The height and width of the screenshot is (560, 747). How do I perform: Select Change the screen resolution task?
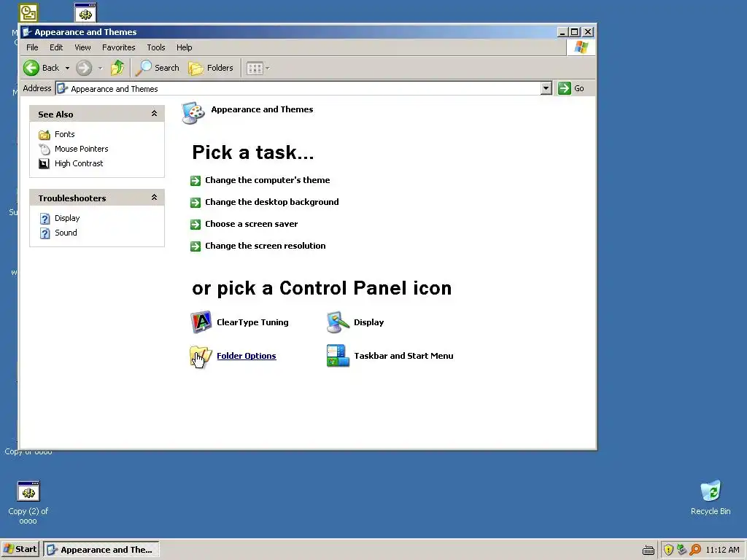(x=266, y=246)
